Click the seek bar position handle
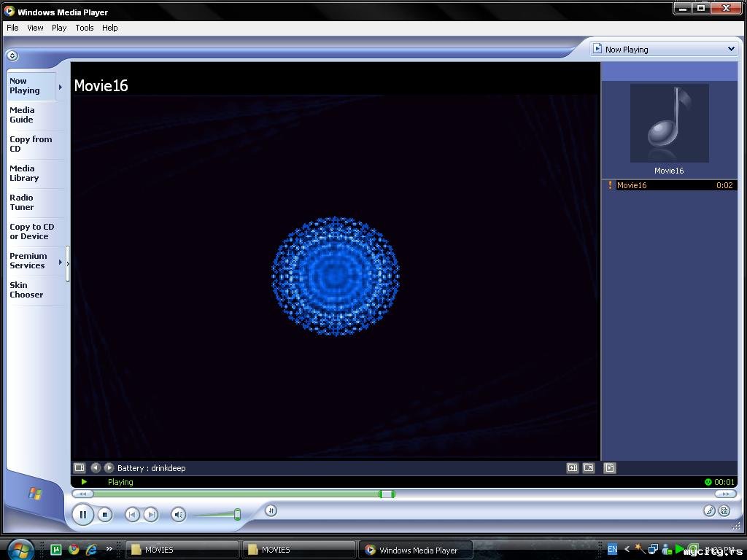747x560 pixels. point(387,494)
